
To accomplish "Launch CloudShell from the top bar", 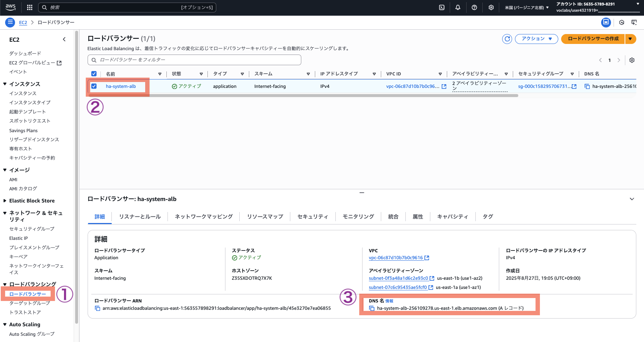I will tap(442, 7).
